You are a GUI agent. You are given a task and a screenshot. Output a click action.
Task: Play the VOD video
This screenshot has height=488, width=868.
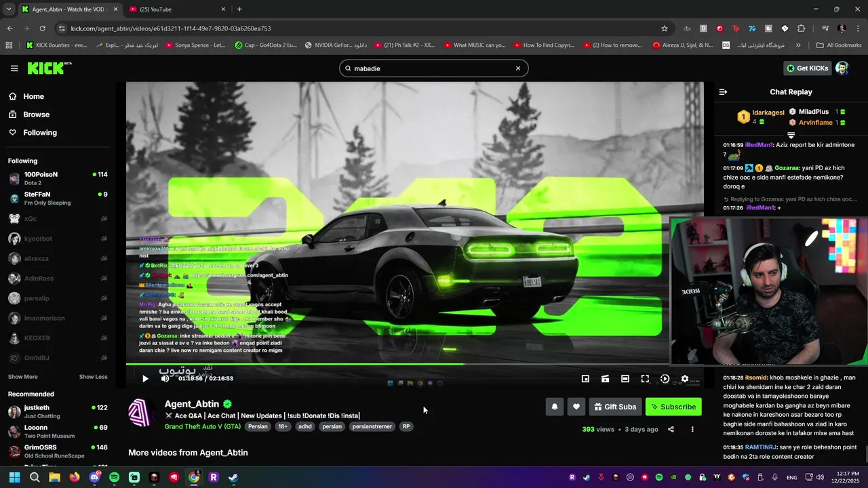click(x=145, y=379)
